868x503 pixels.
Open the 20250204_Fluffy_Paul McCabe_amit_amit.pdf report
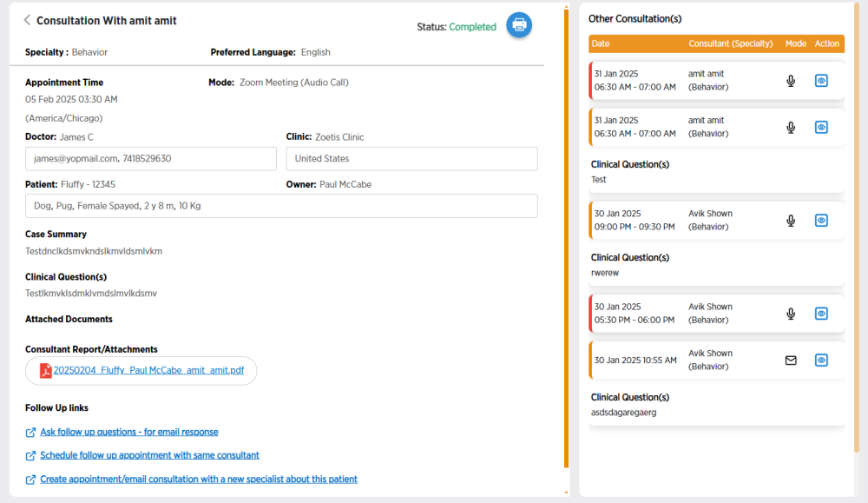[x=148, y=370]
